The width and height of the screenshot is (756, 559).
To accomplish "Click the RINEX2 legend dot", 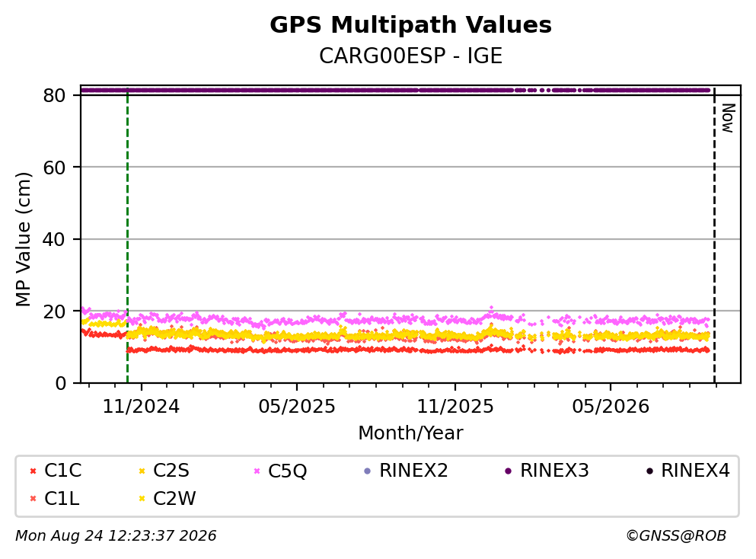I will [x=368, y=471].
